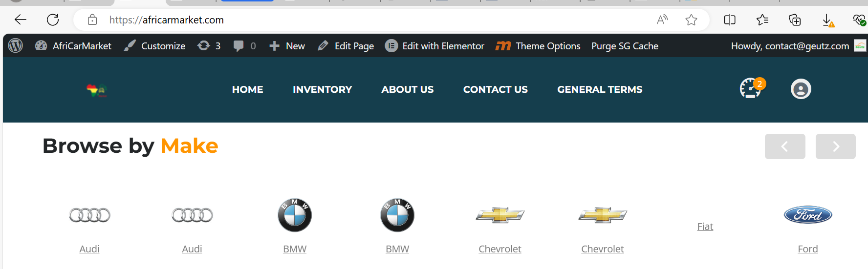Click next arrow in Browse by Make
Image resolution: width=868 pixels, height=269 pixels.
pos(836,146)
